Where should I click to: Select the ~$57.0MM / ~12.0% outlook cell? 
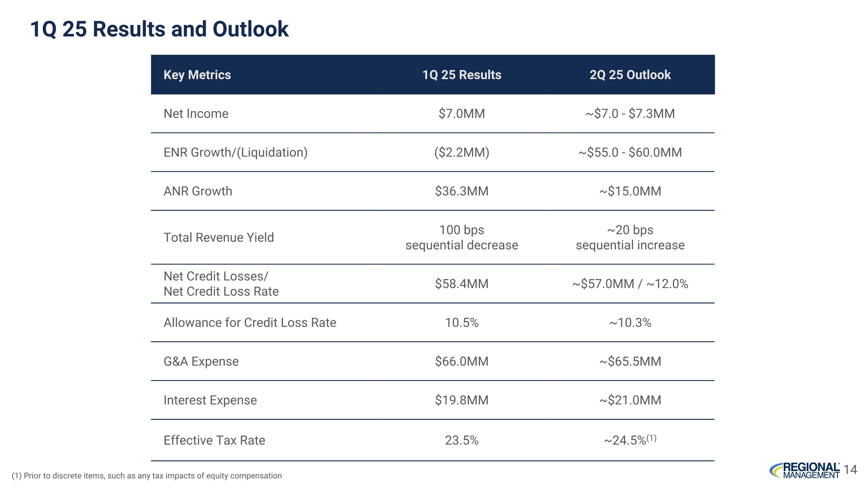(630, 284)
